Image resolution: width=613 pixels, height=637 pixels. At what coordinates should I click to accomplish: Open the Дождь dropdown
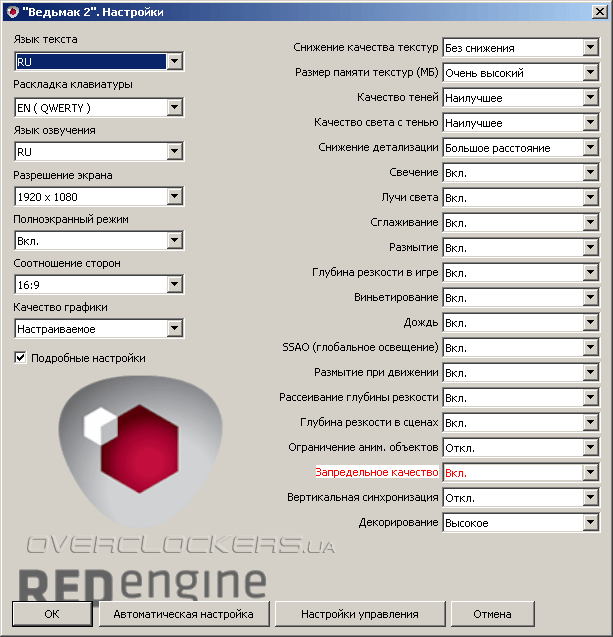pyautogui.click(x=521, y=323)
